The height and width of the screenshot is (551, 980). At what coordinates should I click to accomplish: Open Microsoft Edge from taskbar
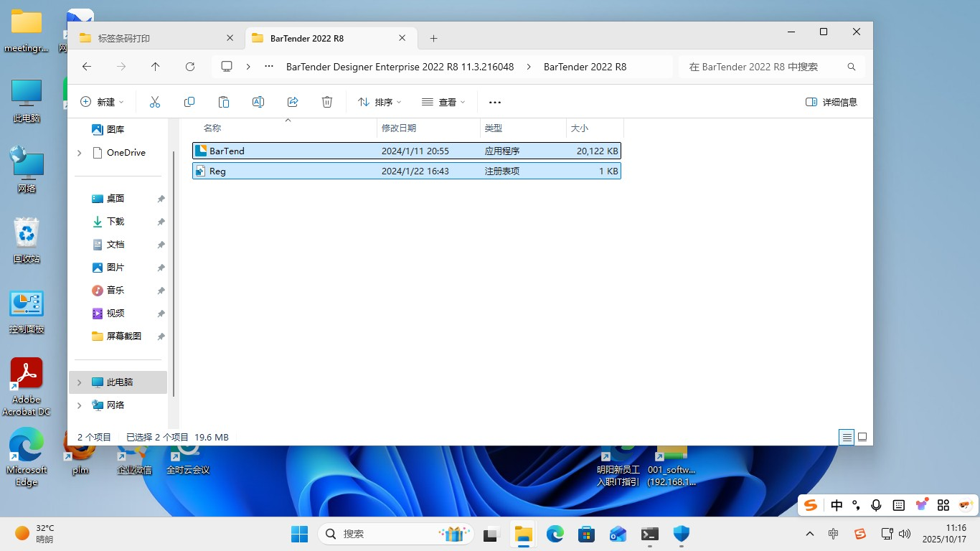[x=555, y=534]
